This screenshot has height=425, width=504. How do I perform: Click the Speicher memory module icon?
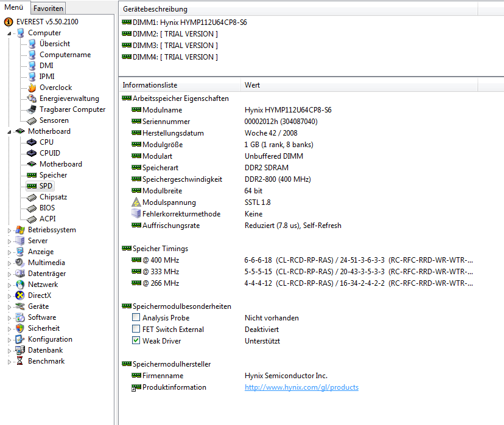point(32,175)
